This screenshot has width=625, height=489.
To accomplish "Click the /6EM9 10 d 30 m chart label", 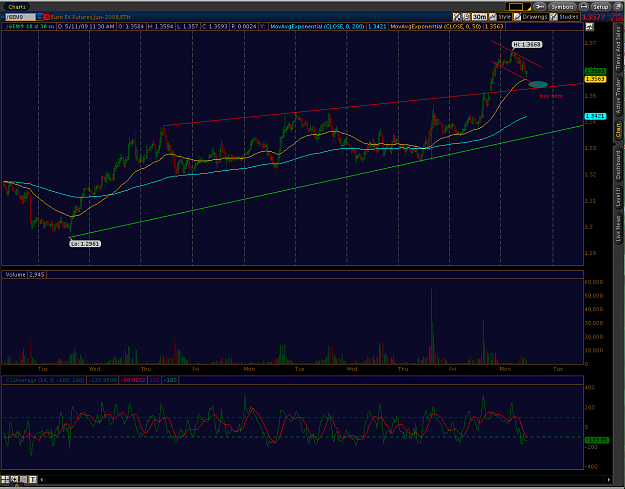I will tap(29, 27).
